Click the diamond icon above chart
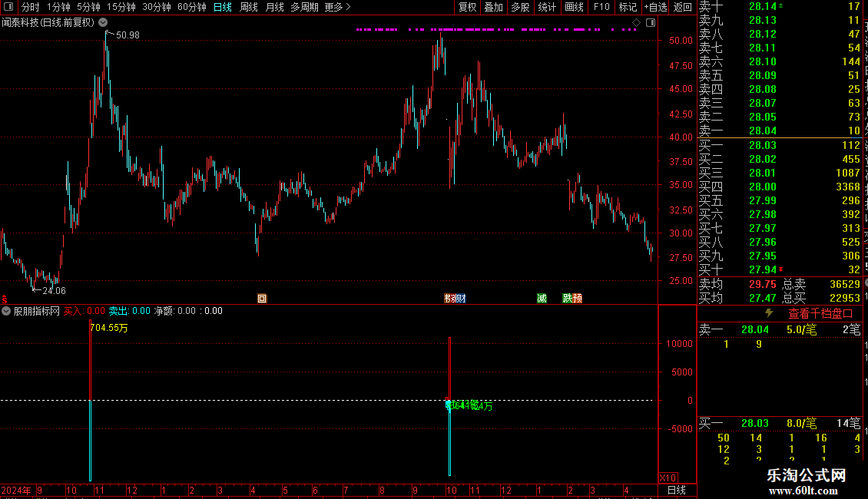 click(636, 23)
